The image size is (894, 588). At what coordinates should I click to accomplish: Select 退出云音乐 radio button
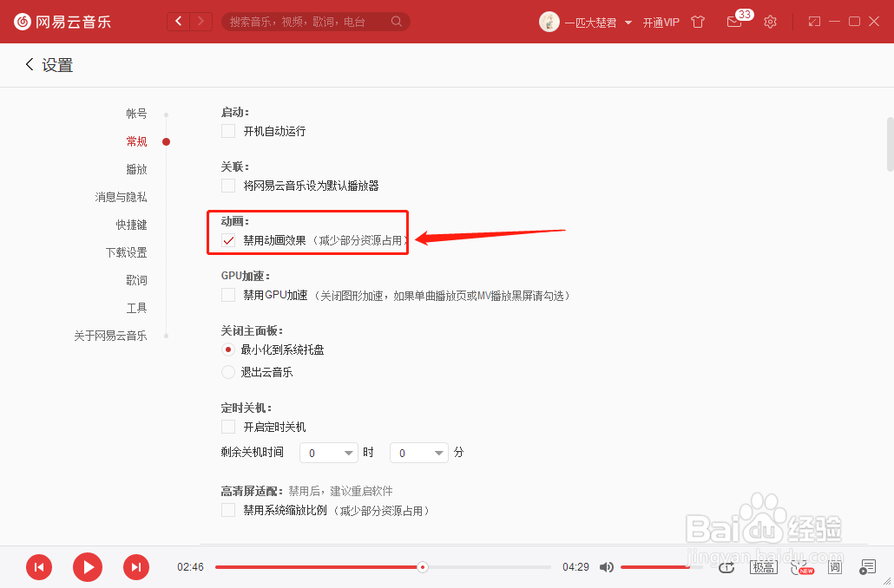pyautogui.click(x=228, y=372)
